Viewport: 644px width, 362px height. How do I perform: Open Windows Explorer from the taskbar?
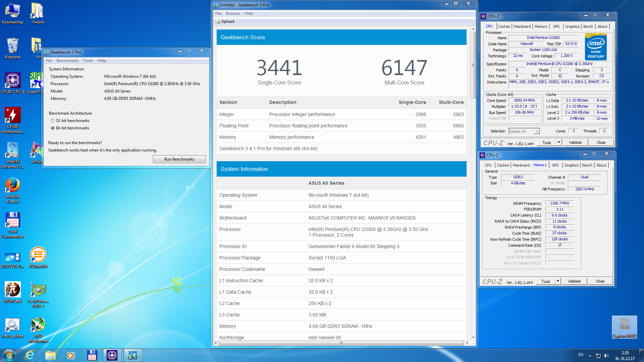click(51, 355)
